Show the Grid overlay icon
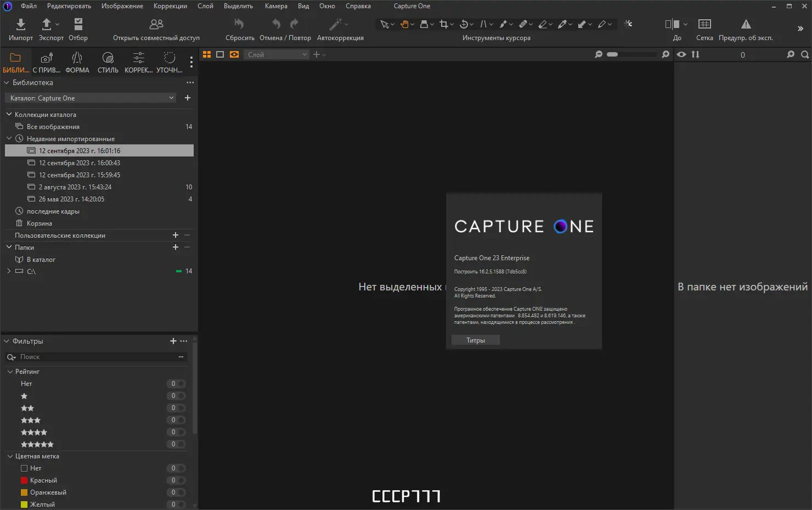Viewport: 812px width, 510px height. [704, 24]
